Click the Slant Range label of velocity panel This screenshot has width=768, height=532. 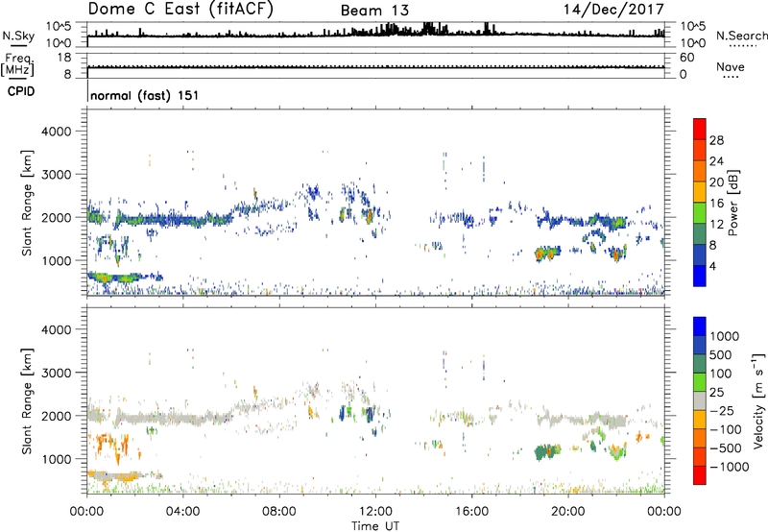(x=27, y=400)
